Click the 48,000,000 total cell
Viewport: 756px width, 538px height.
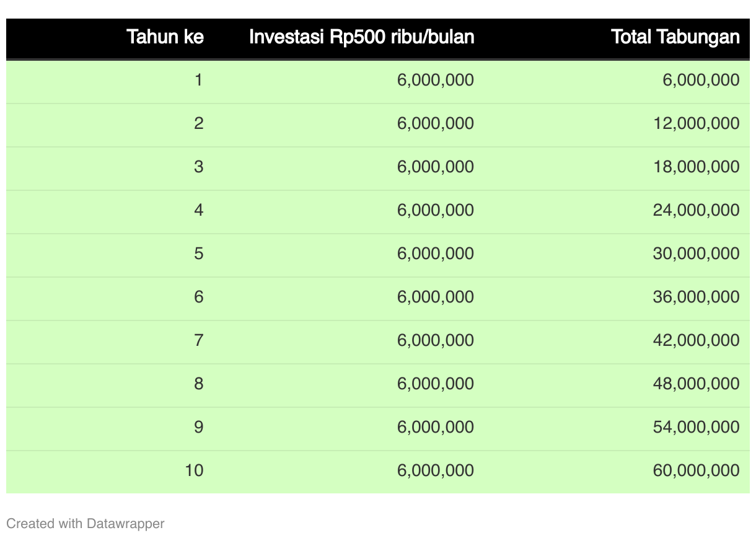696,384
